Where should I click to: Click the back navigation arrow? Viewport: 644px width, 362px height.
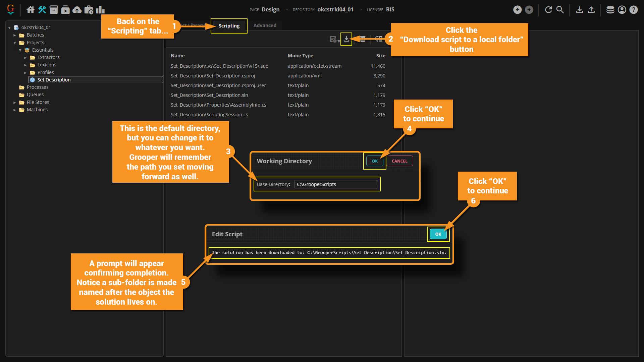tap(517, 10)
